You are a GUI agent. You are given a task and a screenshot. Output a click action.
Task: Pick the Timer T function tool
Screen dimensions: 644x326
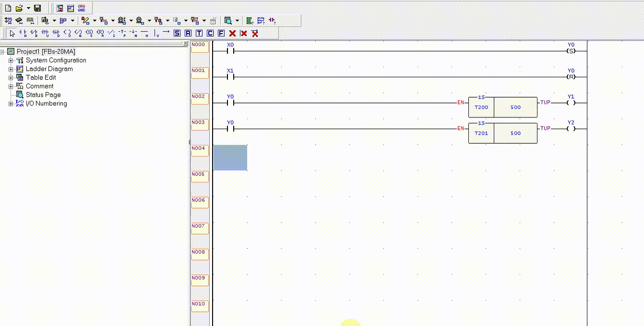pyautogui.click(x=198, y=34)
